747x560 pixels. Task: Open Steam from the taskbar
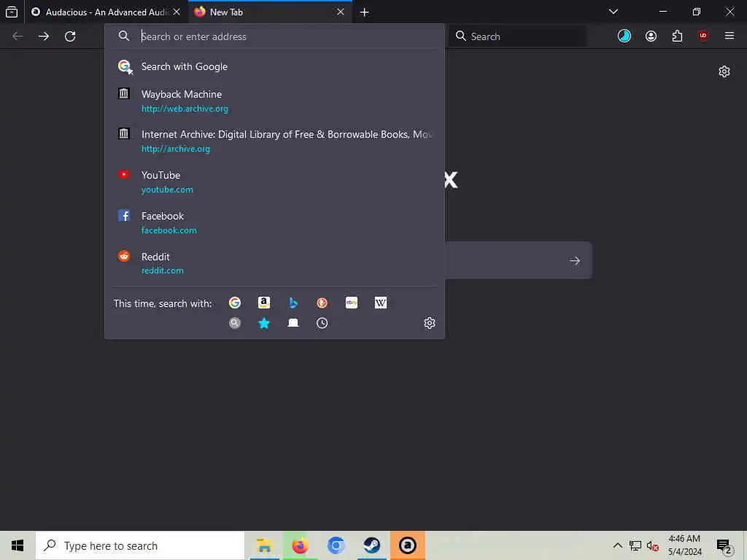371,545
